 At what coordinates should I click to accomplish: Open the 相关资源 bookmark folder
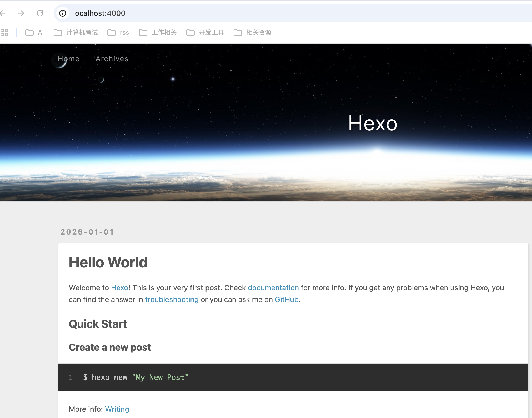[x=253, y=33]
